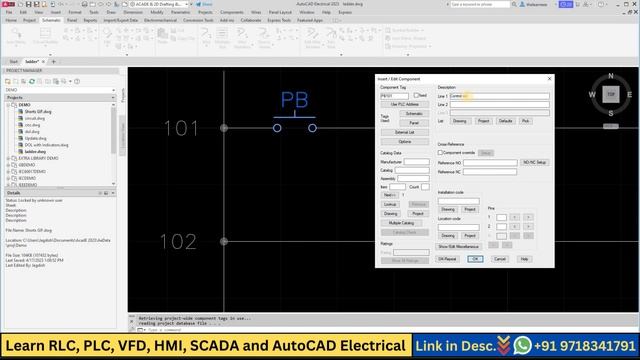This screenshot has height=360, width=640.
Task: Open the Components menu
Action: click(231, 12)
